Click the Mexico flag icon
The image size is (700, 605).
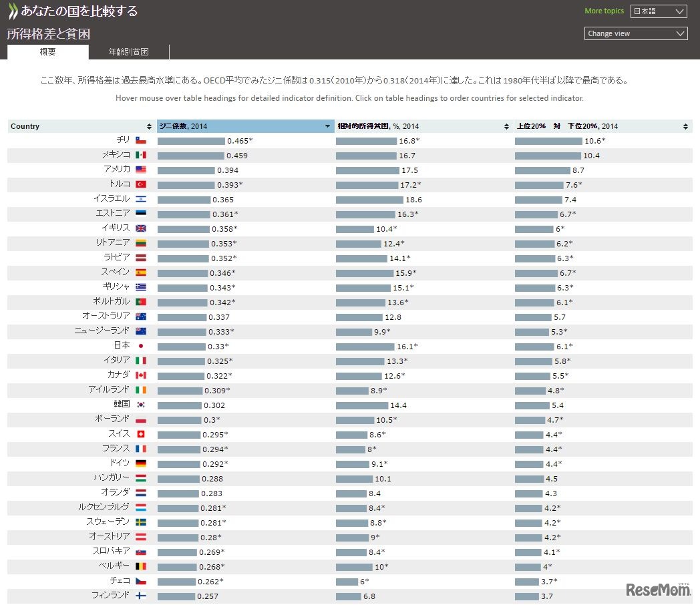tap(141, 156)
